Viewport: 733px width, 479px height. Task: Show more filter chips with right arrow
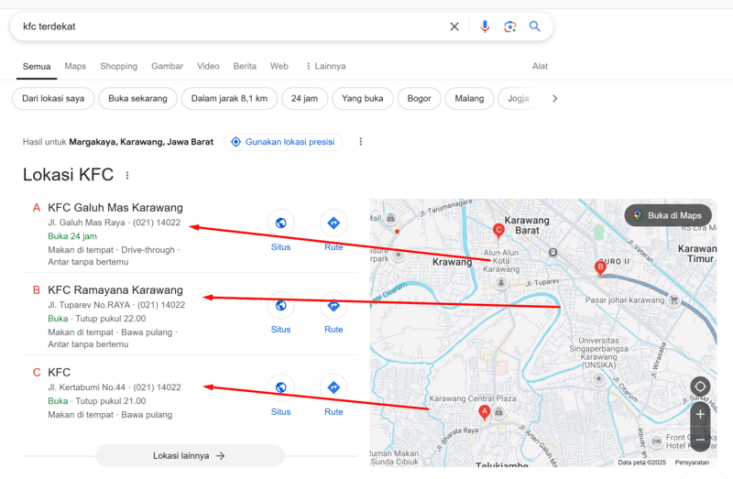point(554,99)
